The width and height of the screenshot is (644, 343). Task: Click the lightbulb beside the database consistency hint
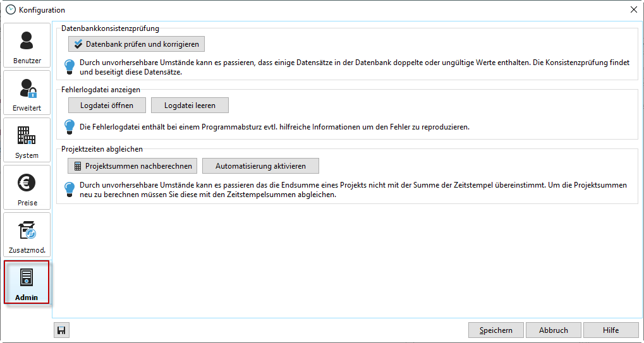pos(71,66)
